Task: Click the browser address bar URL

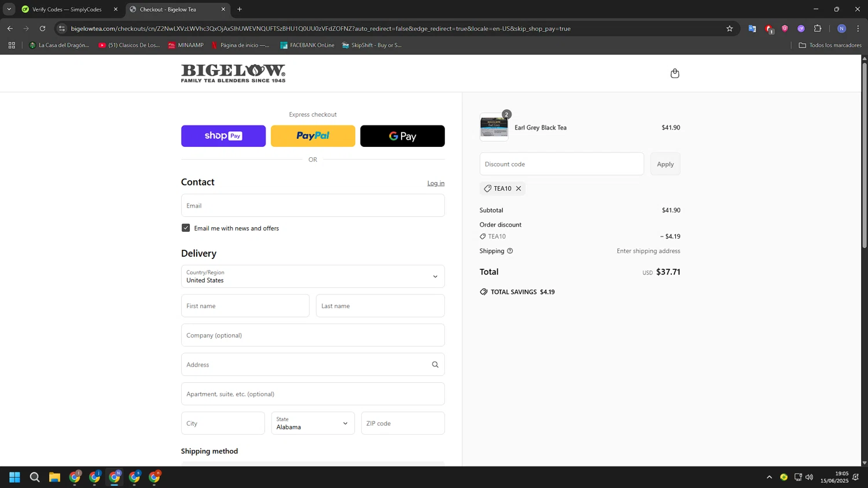Action: click(x=321, y=28)
